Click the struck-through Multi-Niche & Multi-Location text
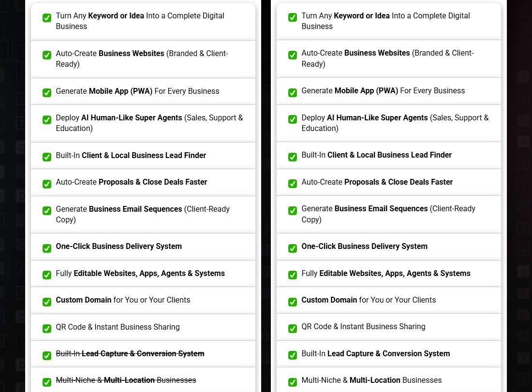This screenshot has width=532, height=392. pos(126,380)
